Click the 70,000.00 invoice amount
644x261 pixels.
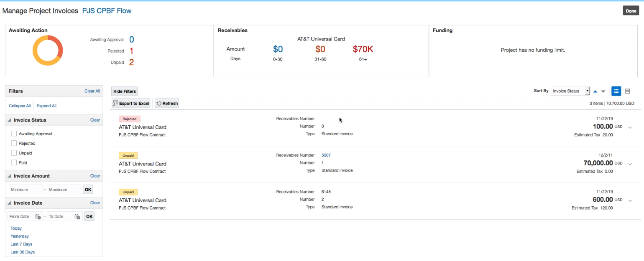pos(598,163)
